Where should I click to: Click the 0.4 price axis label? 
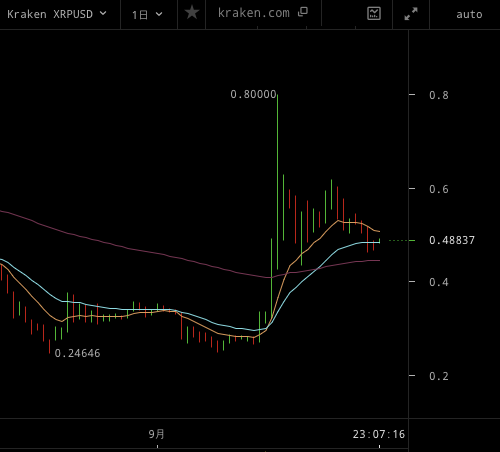(x=439, y=282)
